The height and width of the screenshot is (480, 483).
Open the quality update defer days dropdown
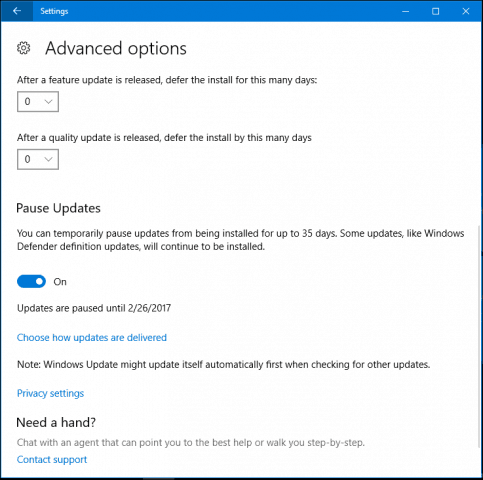coord(38,159)
